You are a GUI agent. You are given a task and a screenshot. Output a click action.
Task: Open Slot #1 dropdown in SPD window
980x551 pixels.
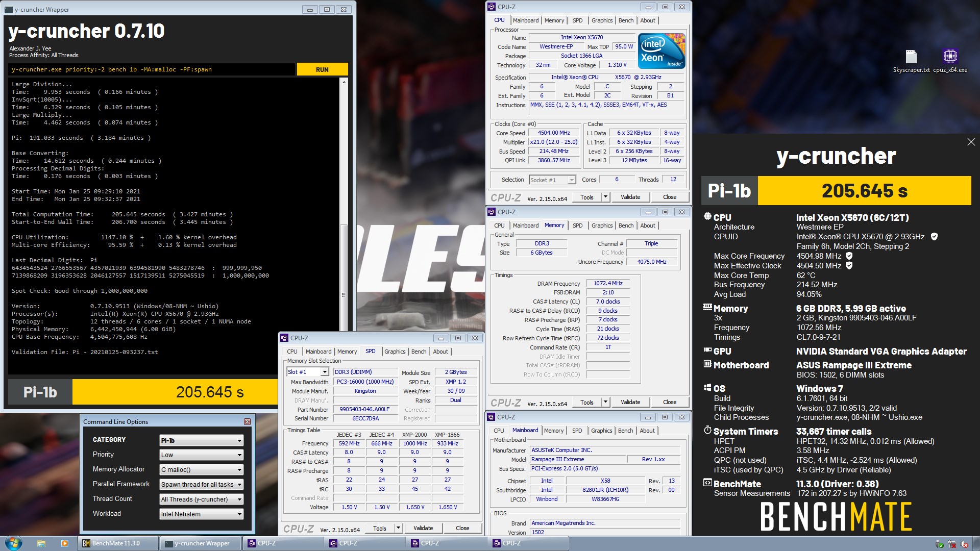click(325, 372)
